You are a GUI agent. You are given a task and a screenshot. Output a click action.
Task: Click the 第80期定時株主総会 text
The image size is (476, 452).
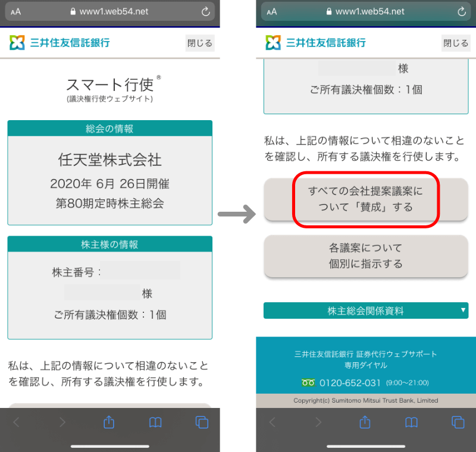click(x=109, y=203)
